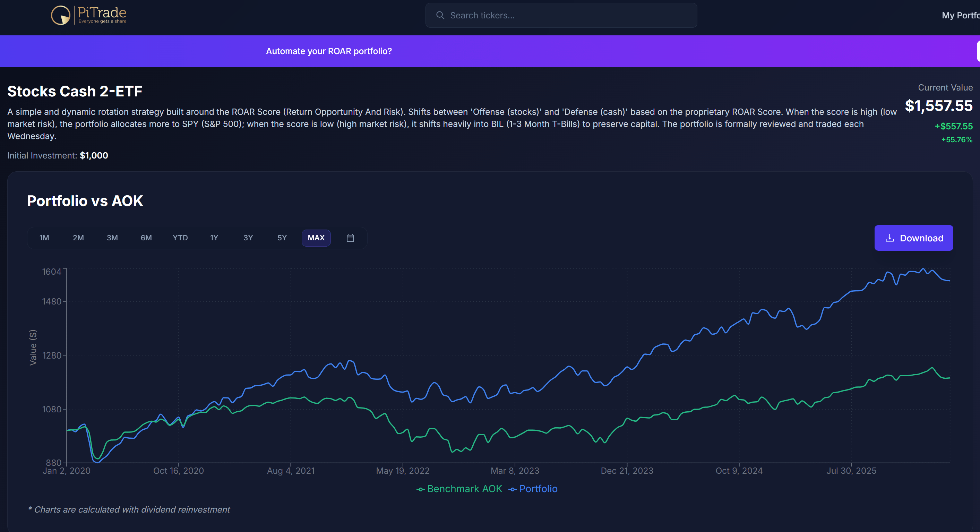Click the Oct 9, 2024 axis label
The width and height of the screenshot is (980, 532).
739,471
